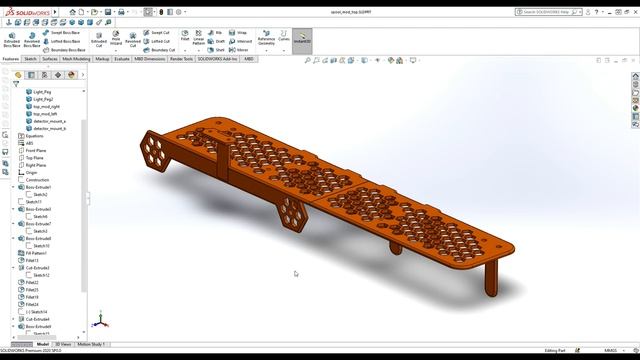Viewport: 640px width, 360px height.
Task: Click the feature tree horizontal scrollbar
Action: pyautogui.click(x=37, y=338)
